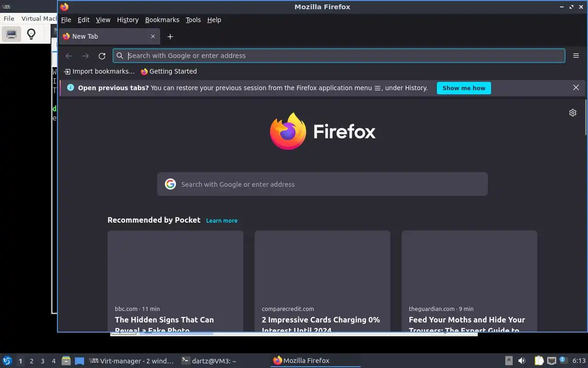Open the Firefox View menu
The image size is (588, 368).
103,20
